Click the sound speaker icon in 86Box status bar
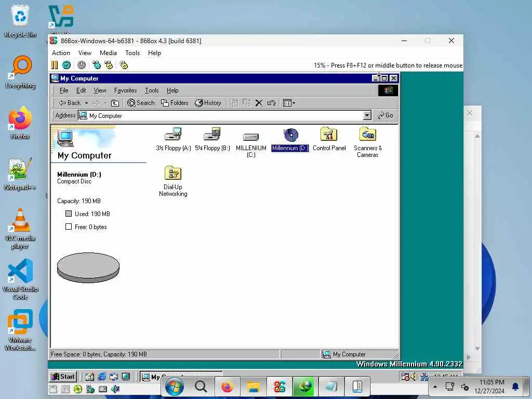This screenshot has width=532, height=399. 115,389
